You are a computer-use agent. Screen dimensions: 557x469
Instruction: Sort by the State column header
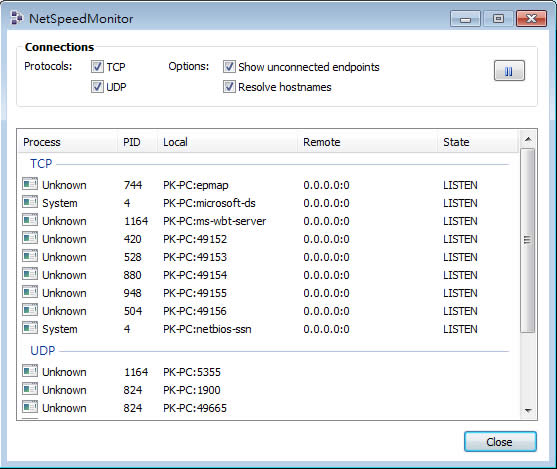pos(478,142)
